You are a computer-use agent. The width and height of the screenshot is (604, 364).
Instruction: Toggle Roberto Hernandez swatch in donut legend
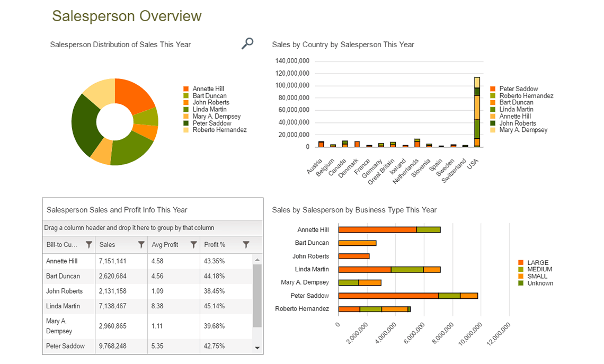186,130
